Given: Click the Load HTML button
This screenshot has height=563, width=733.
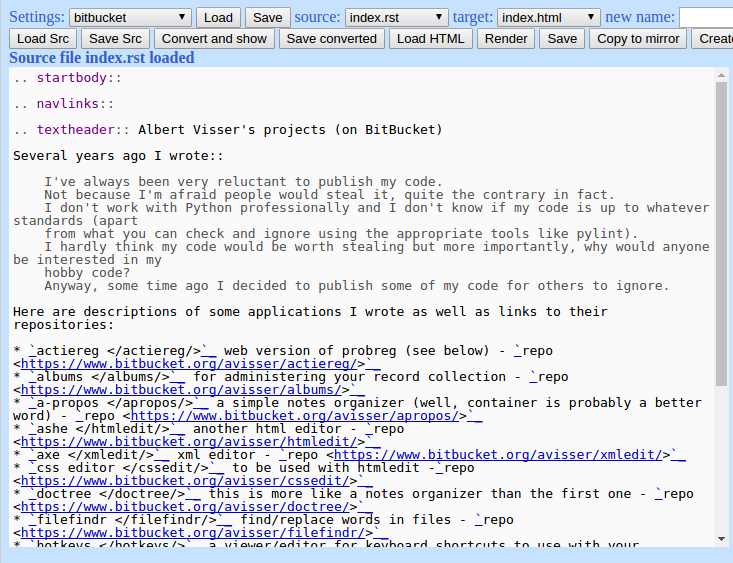Looking at the screenshot, I should click(431, 39).
